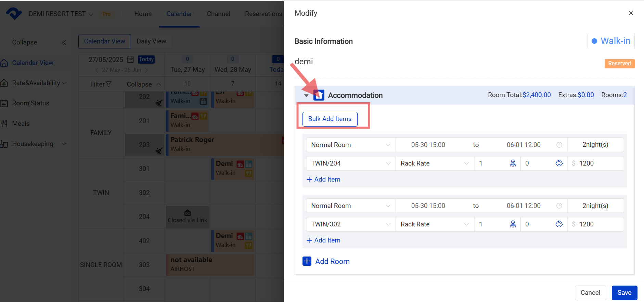Open the calendar date picker icon

point(130,60)
